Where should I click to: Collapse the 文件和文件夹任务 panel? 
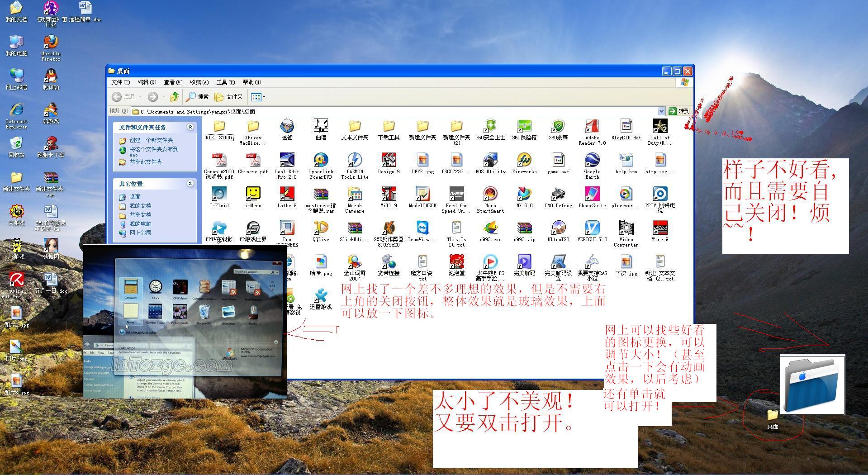pyautogui.click(x=190, y=127)
